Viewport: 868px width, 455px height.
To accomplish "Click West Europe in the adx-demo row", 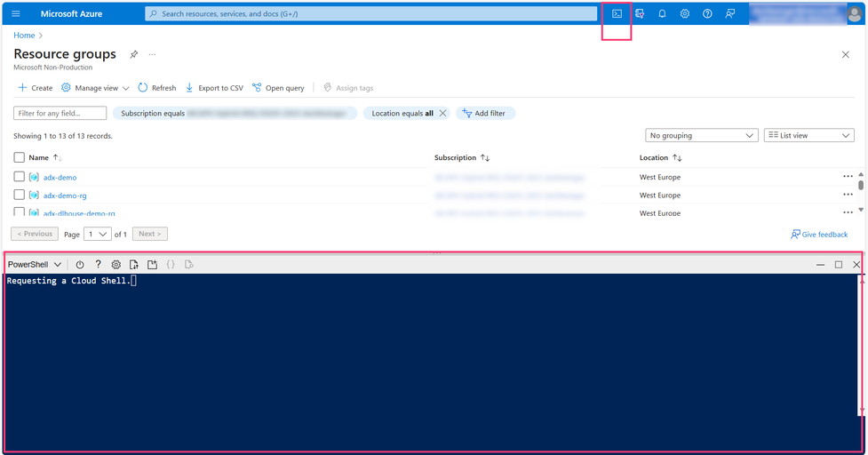I will (660, 177).
